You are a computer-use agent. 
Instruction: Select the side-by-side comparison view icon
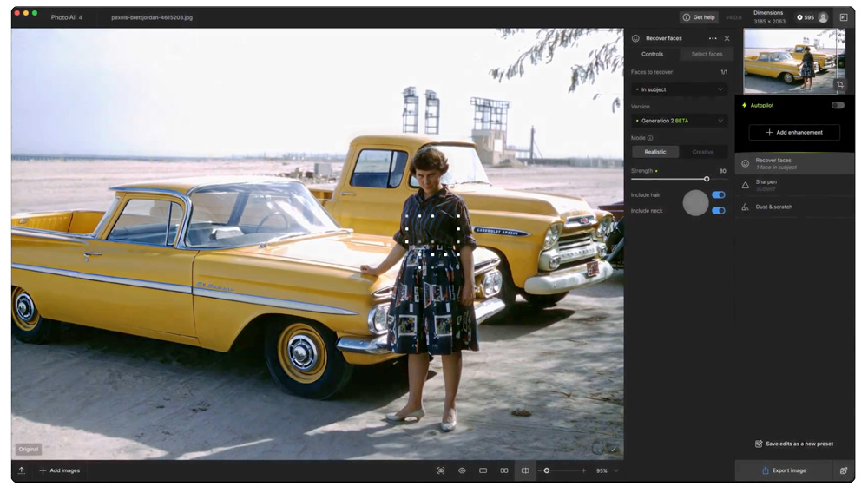tap(504, 470)
